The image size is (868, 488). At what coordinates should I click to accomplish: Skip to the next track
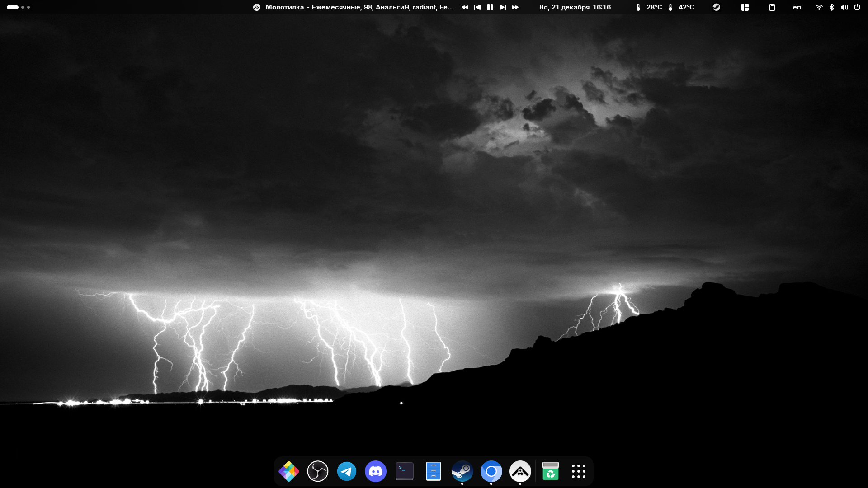point(502,7)
